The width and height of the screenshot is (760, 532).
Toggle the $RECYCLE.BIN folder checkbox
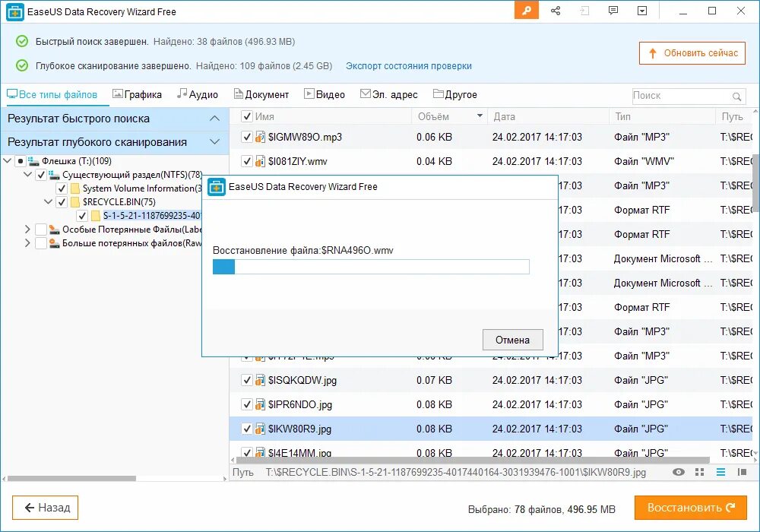pyautogui.click(x=63, y=201)
